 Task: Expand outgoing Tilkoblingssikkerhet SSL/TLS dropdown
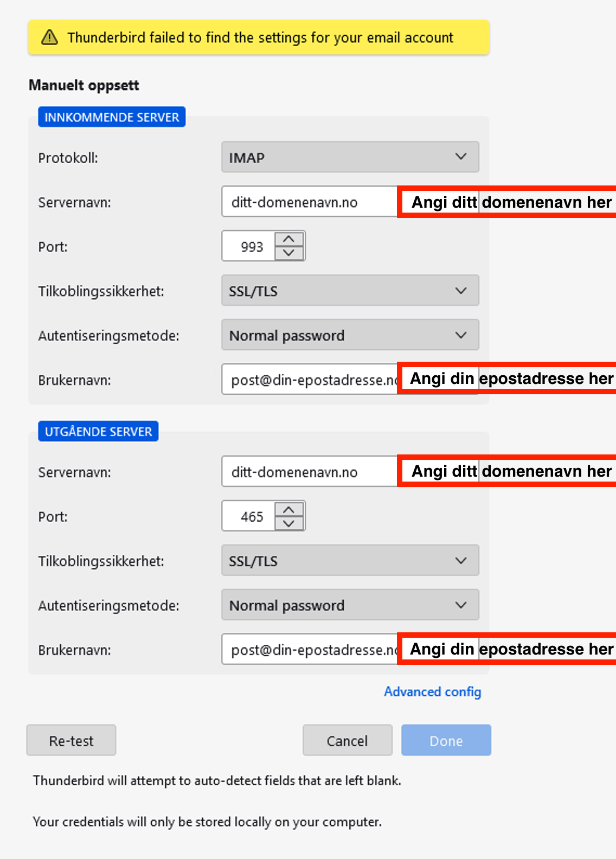click(x=350, y=560)
